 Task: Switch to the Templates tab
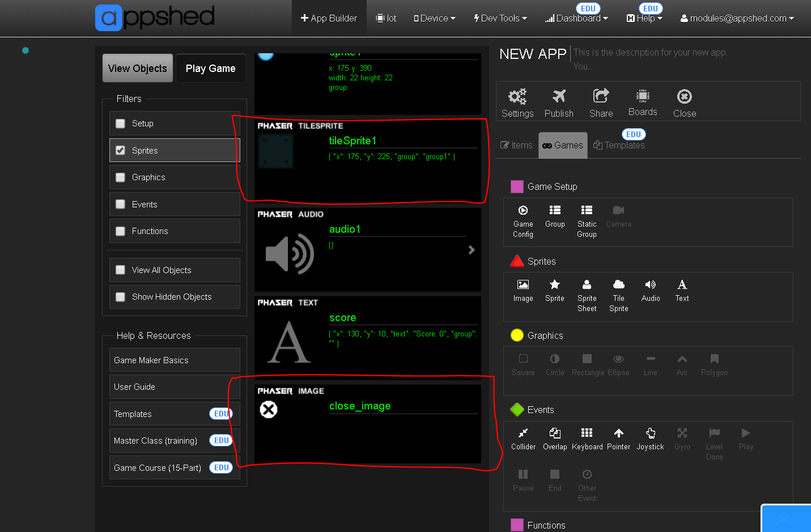[619, 145]
